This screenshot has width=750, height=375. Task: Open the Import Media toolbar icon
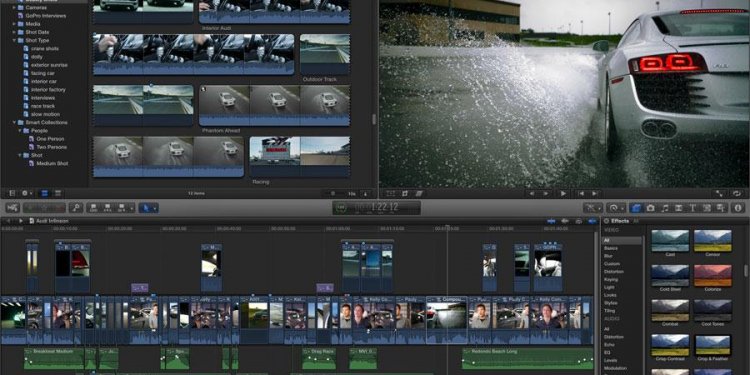click(x=12, y=208)
